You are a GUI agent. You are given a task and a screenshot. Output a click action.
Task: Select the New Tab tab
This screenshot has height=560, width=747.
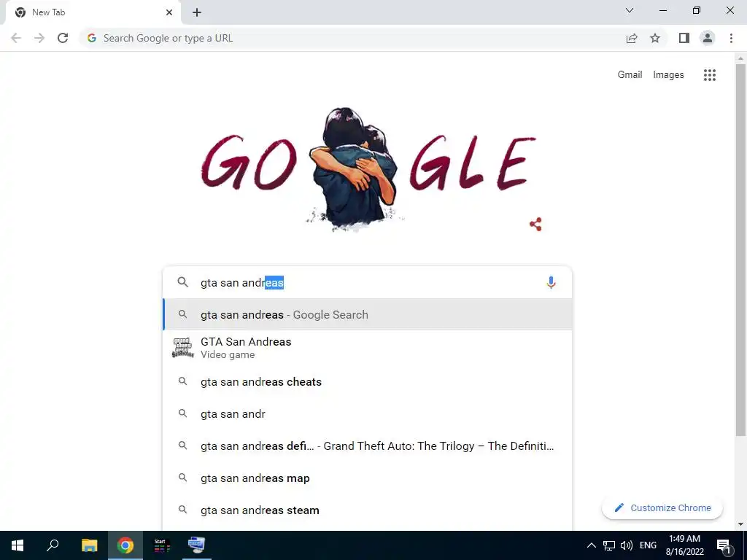pos(93,12)
